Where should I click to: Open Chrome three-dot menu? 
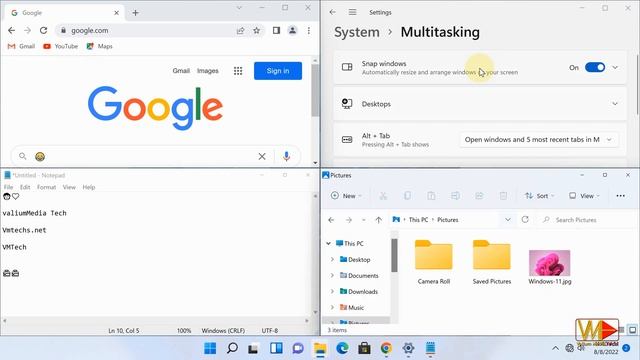click(309, 30)
